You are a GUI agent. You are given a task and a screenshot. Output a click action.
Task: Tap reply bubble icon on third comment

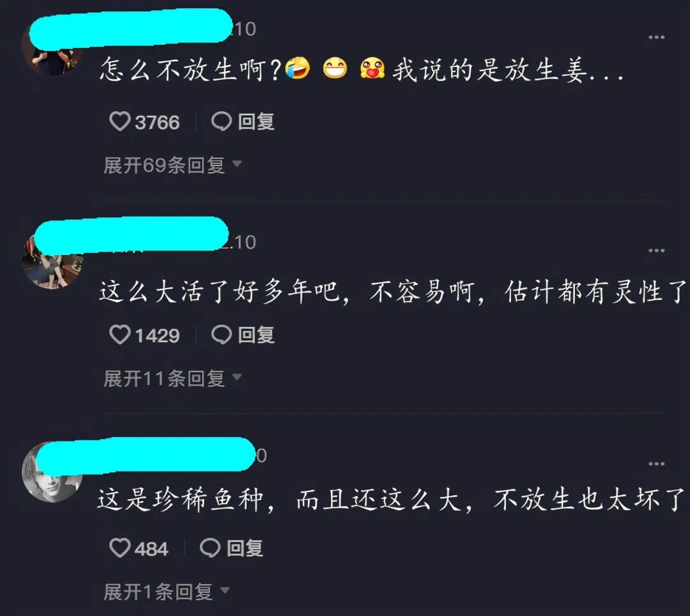coord(210,548)
